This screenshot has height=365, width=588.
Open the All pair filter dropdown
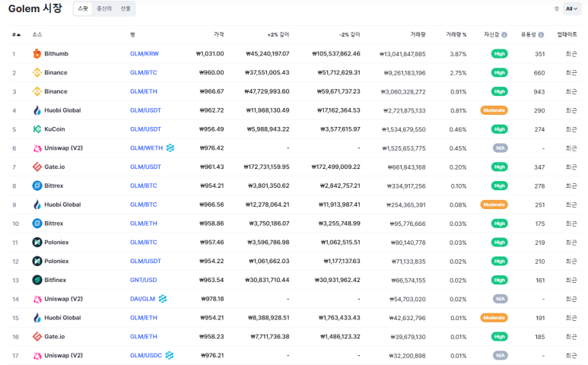[x=571, y=8]
